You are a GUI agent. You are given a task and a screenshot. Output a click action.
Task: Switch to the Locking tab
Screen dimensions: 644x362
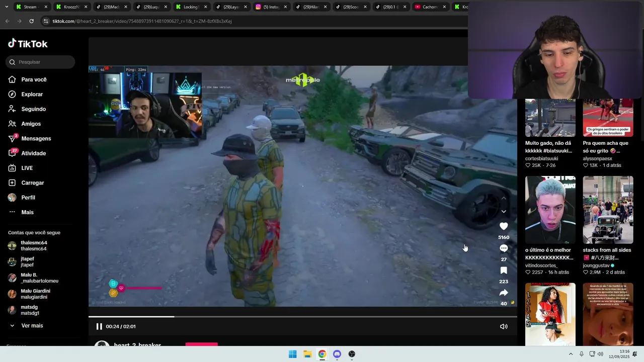[191, 7]
